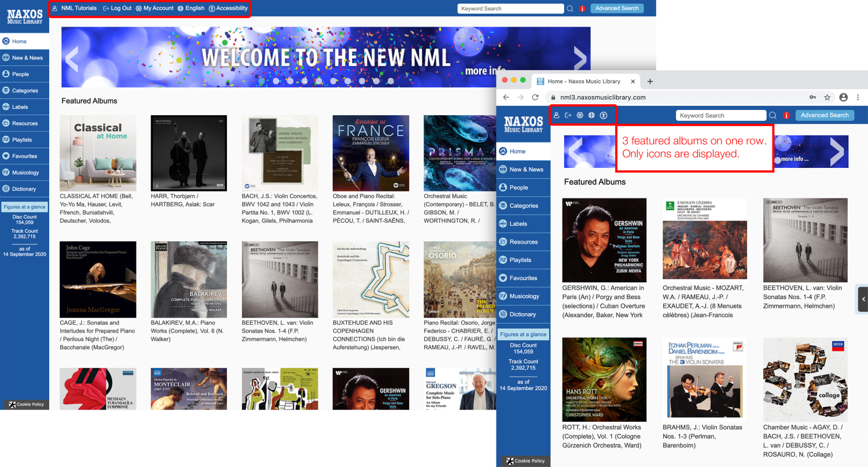Image resolution: width=868 pixels, height=467 pixels.
Task: Open the browser three-dot menu
Action: pos(858,97)
